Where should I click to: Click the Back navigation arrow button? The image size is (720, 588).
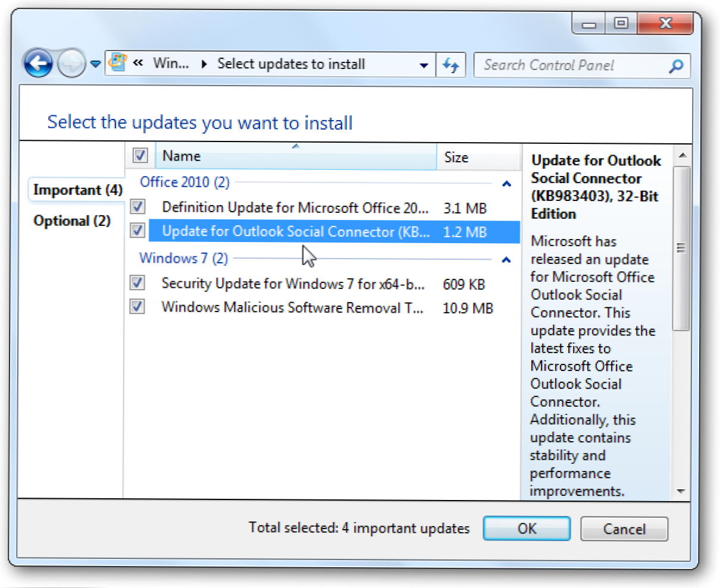pos(39,64)
